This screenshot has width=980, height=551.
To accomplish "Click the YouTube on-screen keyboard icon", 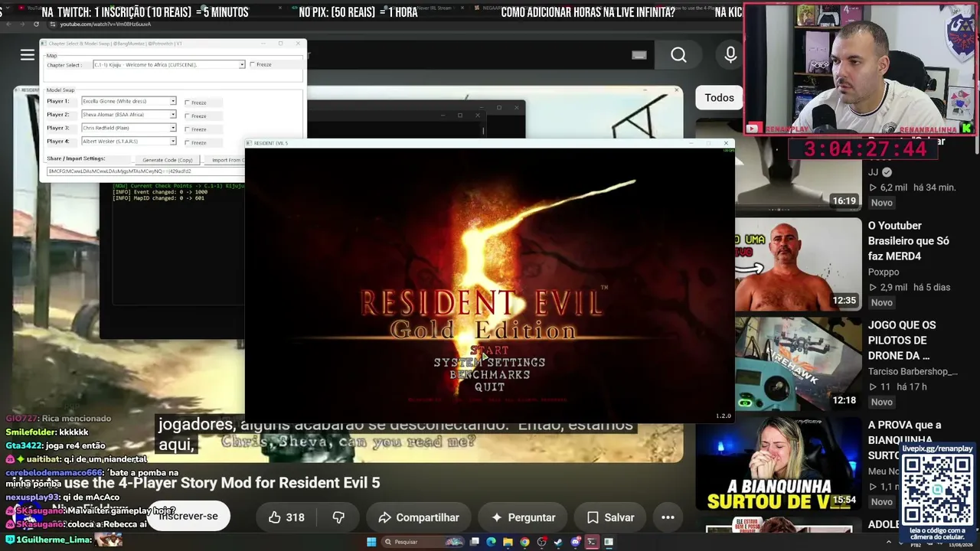I will coord(639,55).
